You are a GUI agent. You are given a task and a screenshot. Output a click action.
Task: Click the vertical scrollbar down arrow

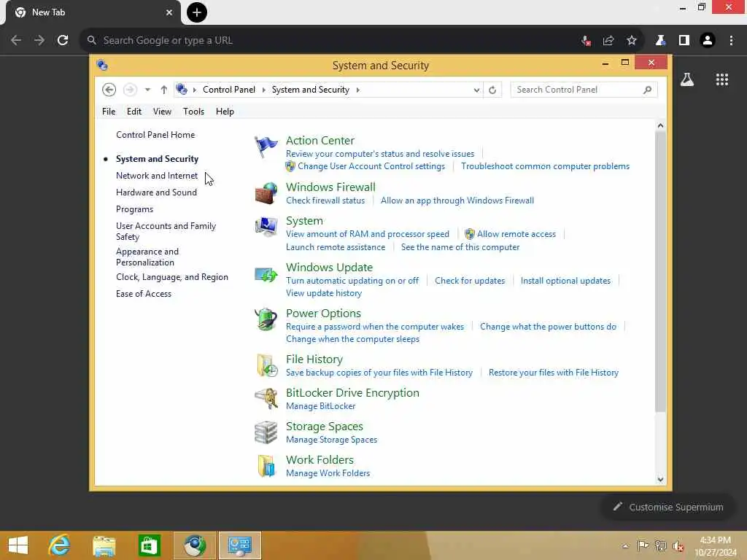click(x=660, y=479)
